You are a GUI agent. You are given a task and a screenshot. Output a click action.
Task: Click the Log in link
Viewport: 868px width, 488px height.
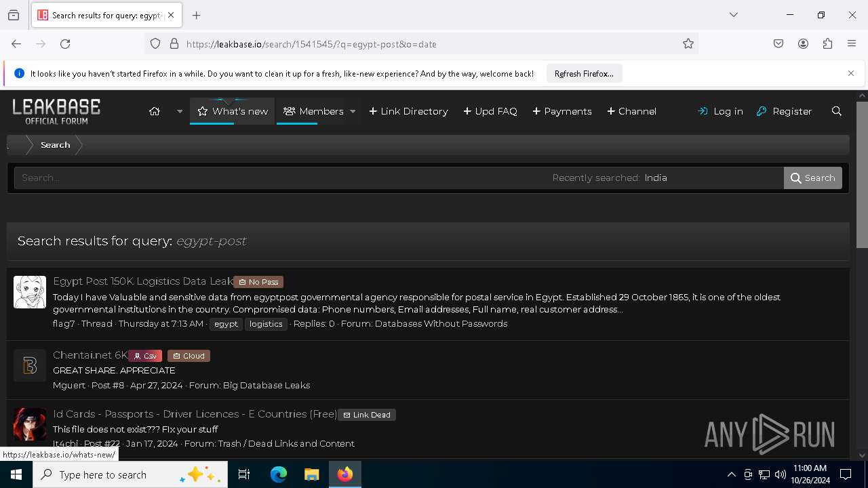coord(720,111)
